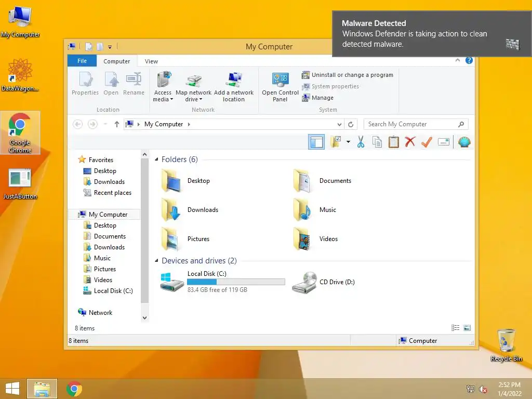Click System properties in ribbon
Viewport: 532px width, 399px height.
(330, 86)
